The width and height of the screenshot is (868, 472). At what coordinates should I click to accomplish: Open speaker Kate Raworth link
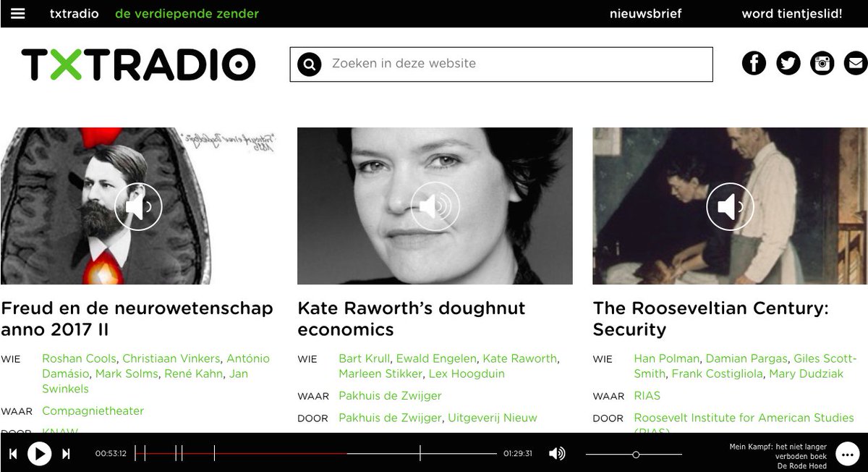tap(519, 358)
